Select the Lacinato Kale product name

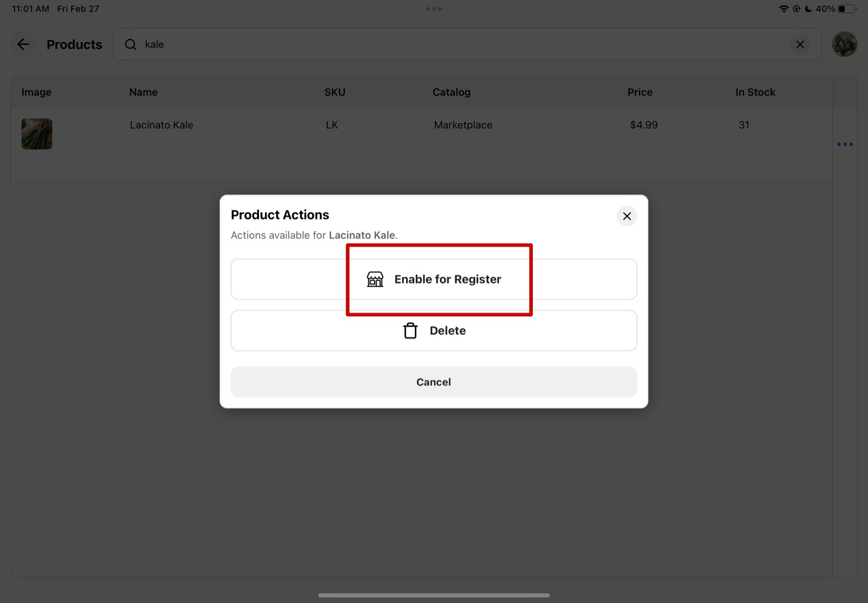pyautogui.click(x=161, y=125)
